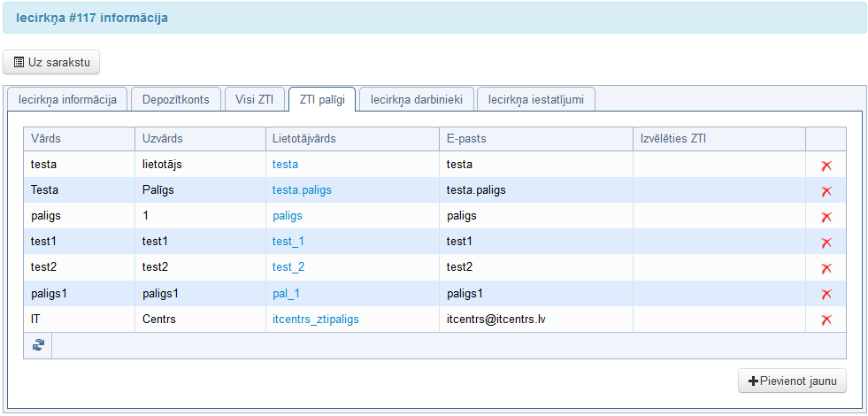868x416 pixels.
Task: Refresh the table with reload icon
Action: point(37,345)
